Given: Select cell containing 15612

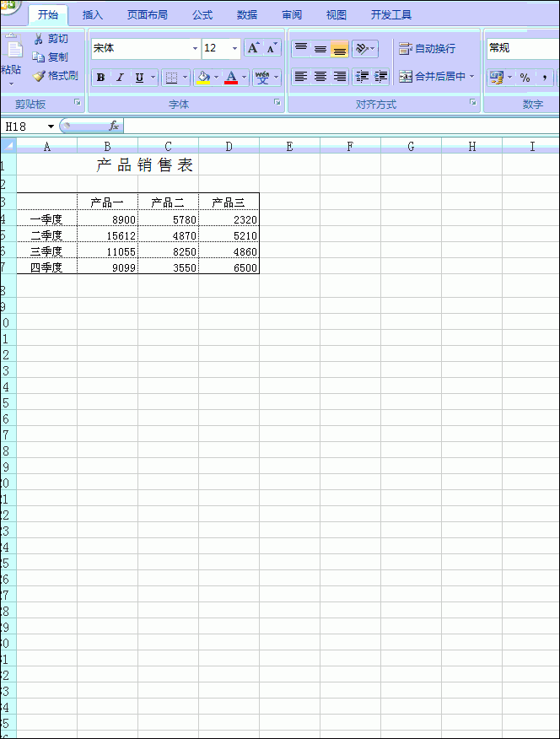Looking at the screenshot, I should (107, 235).
